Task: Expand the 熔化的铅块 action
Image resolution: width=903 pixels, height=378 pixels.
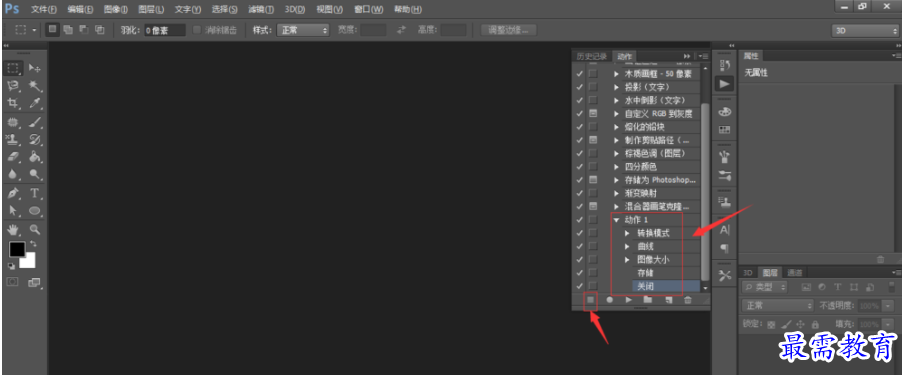Action: pyautogui.click(x=617, y=127)
